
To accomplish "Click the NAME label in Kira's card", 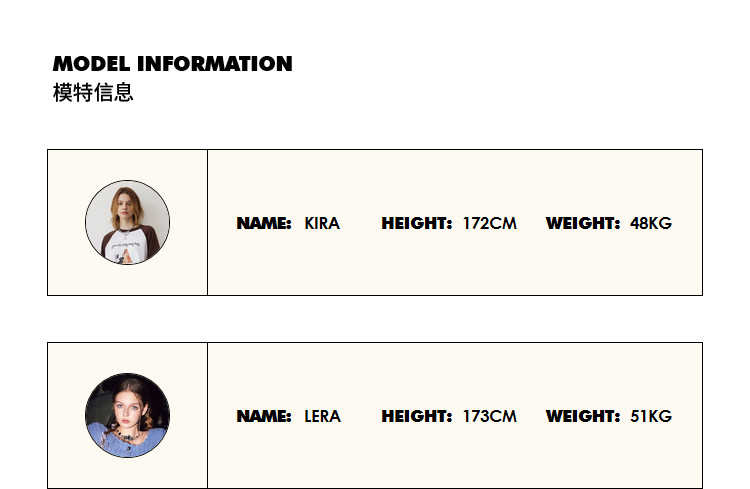I will pos(263,223).
